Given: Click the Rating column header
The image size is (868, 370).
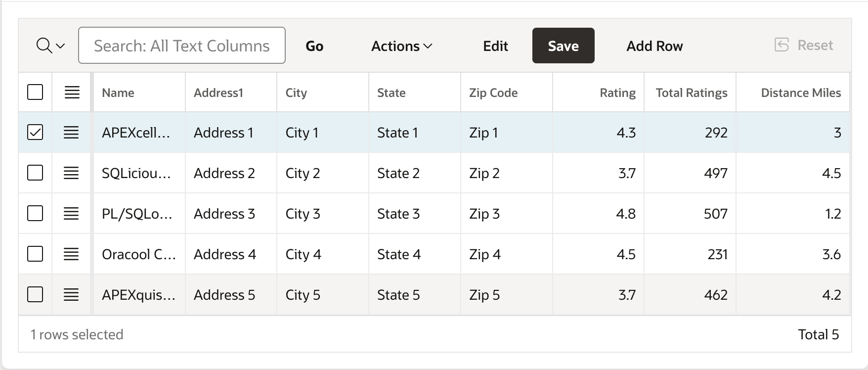Looking at the screenshot, I should tap(598, 92).
